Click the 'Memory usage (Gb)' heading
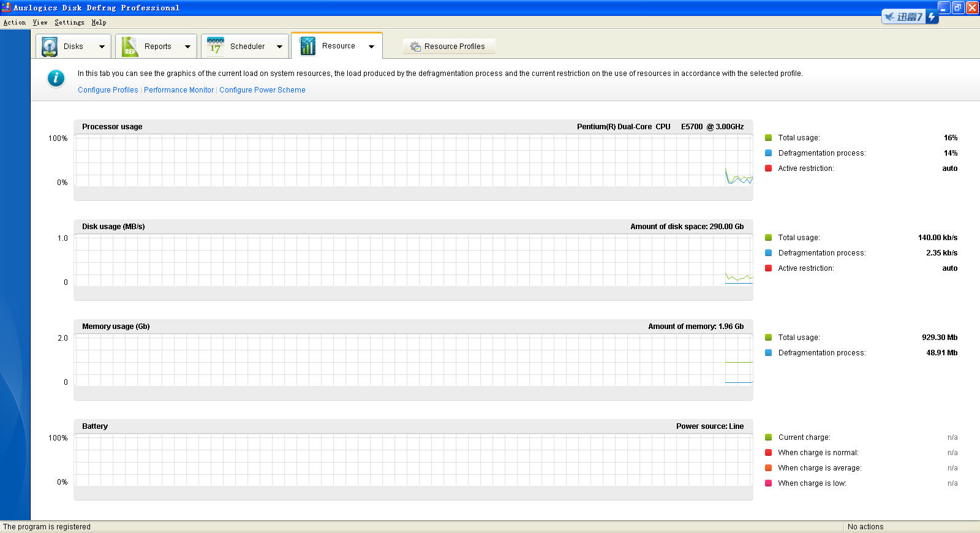The width and height of the screenshot is (980, 533). (116, 327)
